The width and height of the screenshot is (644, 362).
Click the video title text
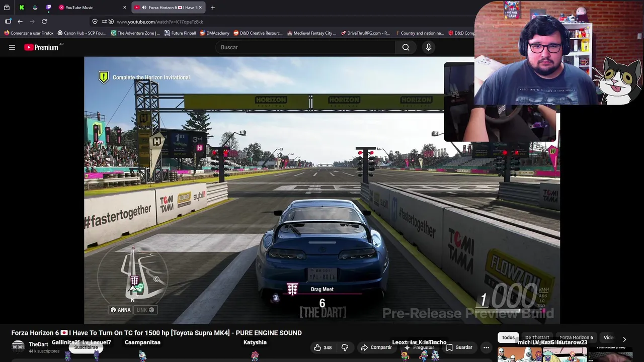(x=156, y=333)
